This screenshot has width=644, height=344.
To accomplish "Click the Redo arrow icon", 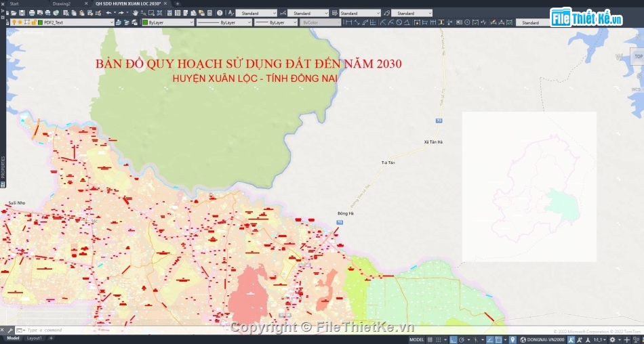I will point(121,13).
